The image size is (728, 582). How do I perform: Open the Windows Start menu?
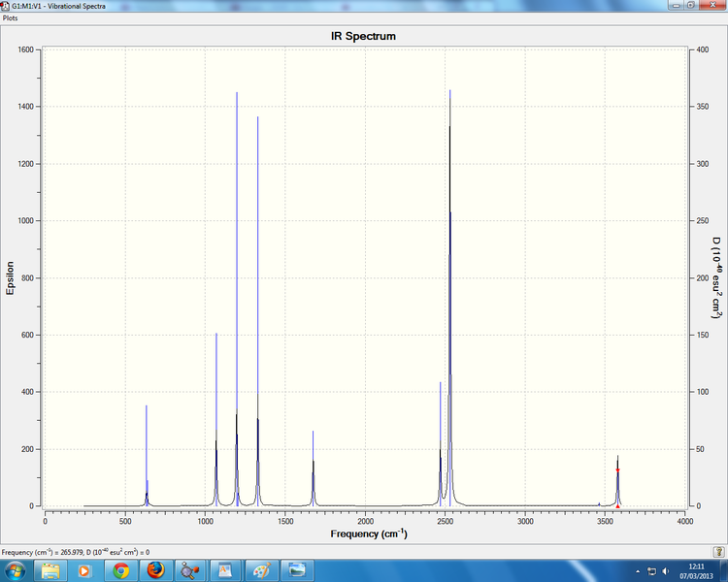(16, 570)
